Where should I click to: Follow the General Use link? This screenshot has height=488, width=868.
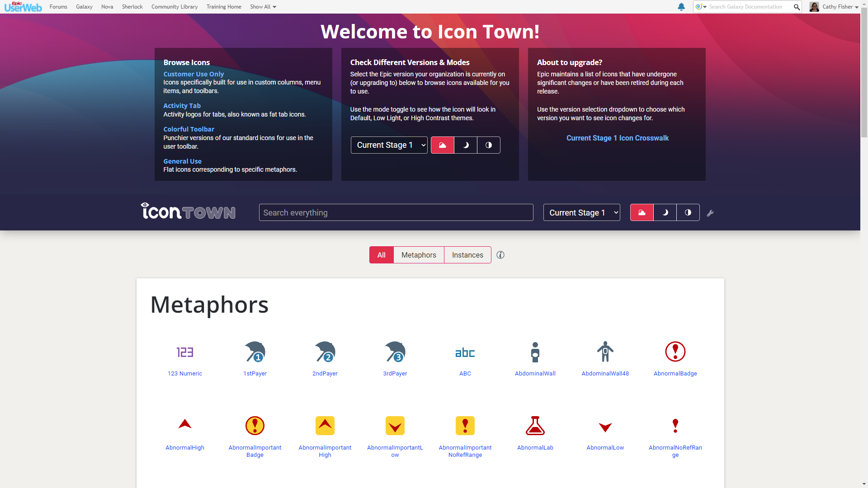(182, 161)
